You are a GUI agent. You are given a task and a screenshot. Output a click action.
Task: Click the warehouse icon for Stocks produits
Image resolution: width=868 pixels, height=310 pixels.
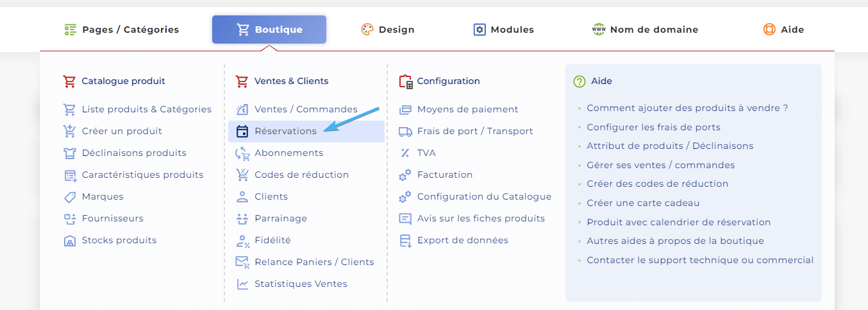pyautogui.click(x=70, y=241)
